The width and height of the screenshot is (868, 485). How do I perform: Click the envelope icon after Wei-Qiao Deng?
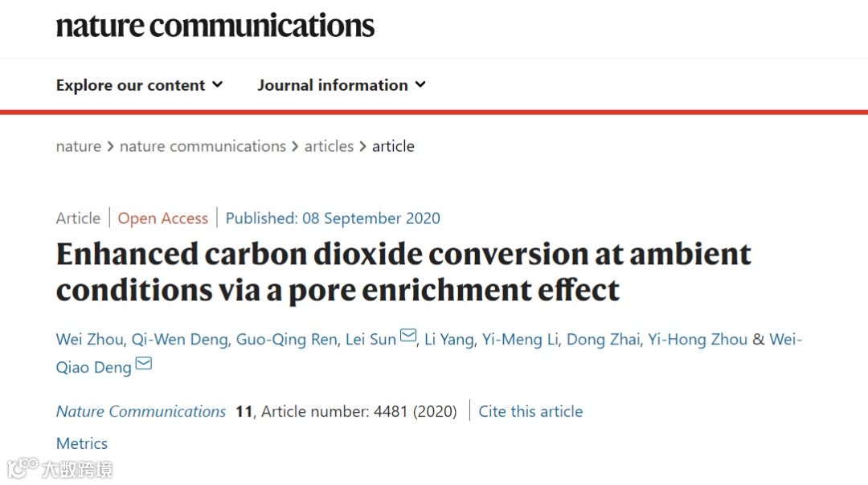tap(143, 364)
